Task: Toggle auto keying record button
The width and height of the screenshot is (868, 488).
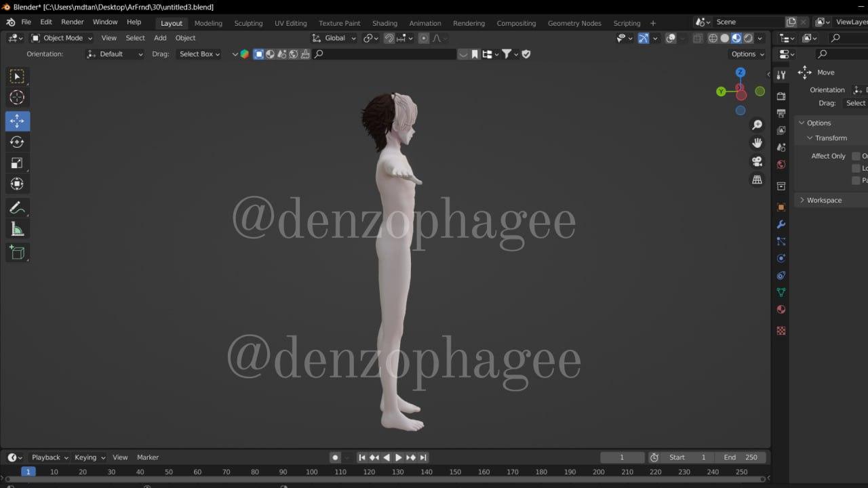Action: click(x=335, y=457)
